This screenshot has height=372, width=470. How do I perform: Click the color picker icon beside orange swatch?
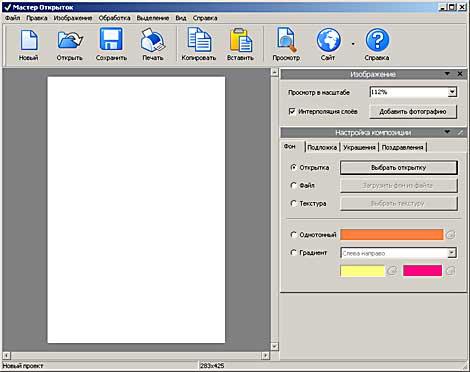click(x=450, y=235)
